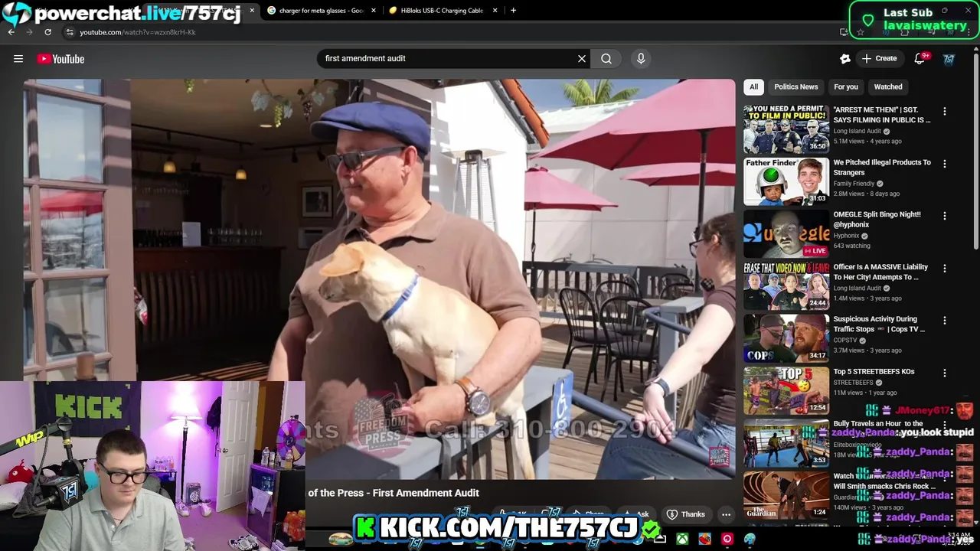The width and height of the screenshot is (980, 551).
Task: Open a new browser tab
Action: 513,11
